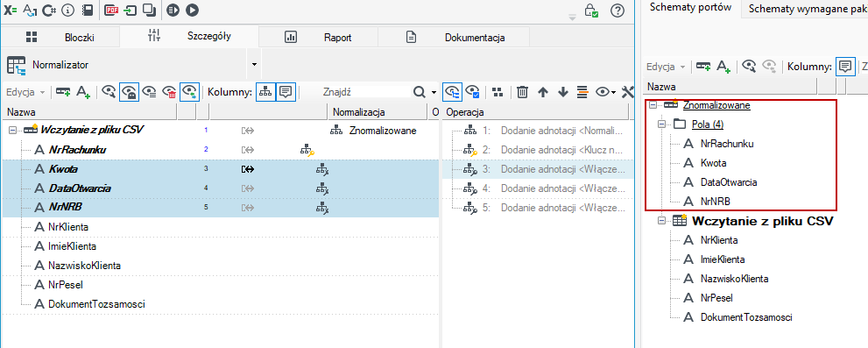
Task: Click eye-with-magnifier icon in right panel toolbar
Action: click(x=749, y=67)
